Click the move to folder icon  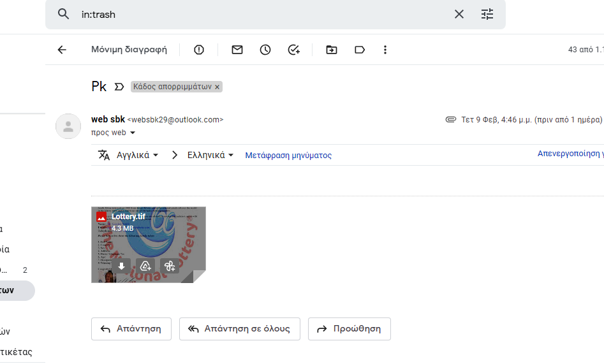[x=332, y=50]
